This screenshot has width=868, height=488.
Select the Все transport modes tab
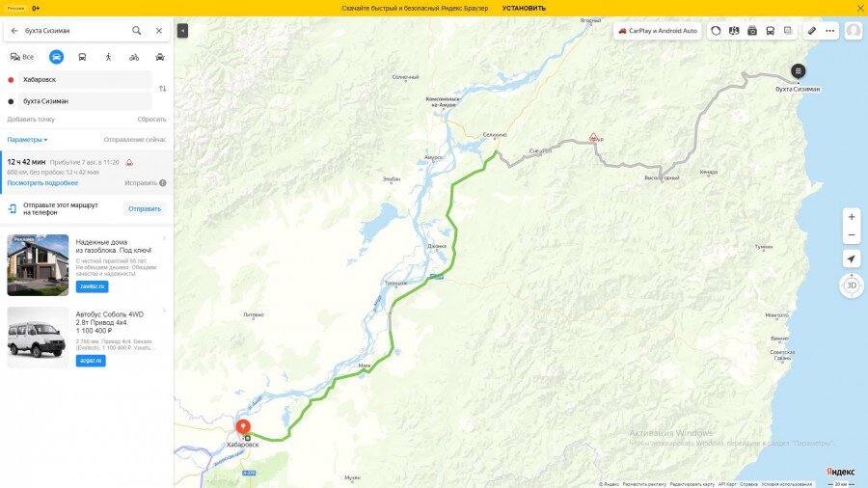point(22,57)
